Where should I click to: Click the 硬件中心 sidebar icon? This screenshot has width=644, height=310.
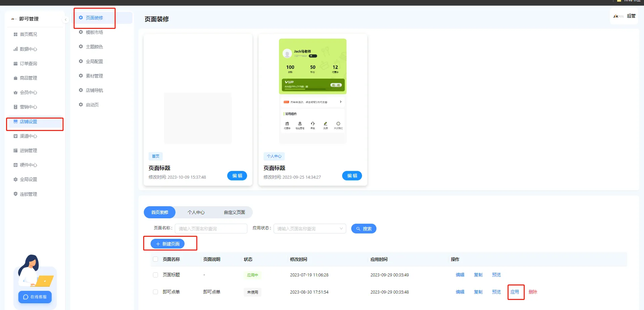(15, 165)
